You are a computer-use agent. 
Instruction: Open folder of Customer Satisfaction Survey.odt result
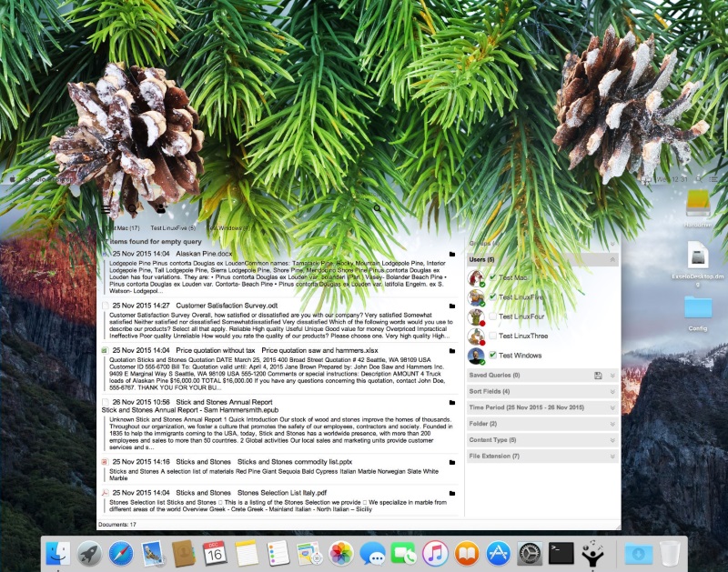[452, 306]
